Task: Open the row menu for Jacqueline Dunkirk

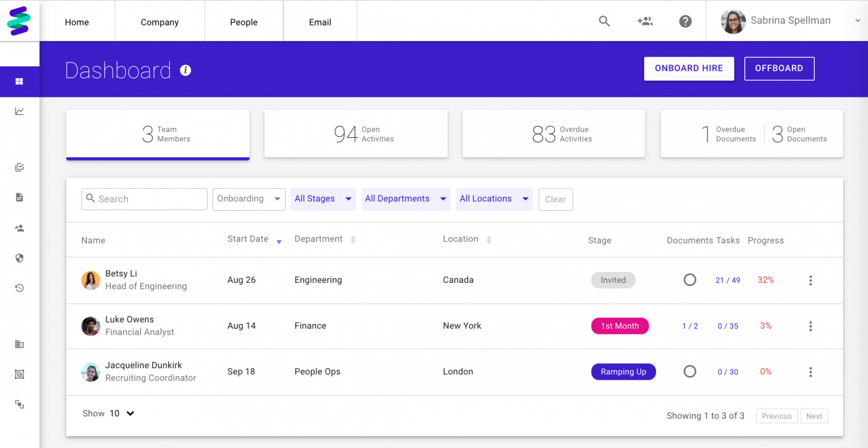Action: [x=810, y=372]
